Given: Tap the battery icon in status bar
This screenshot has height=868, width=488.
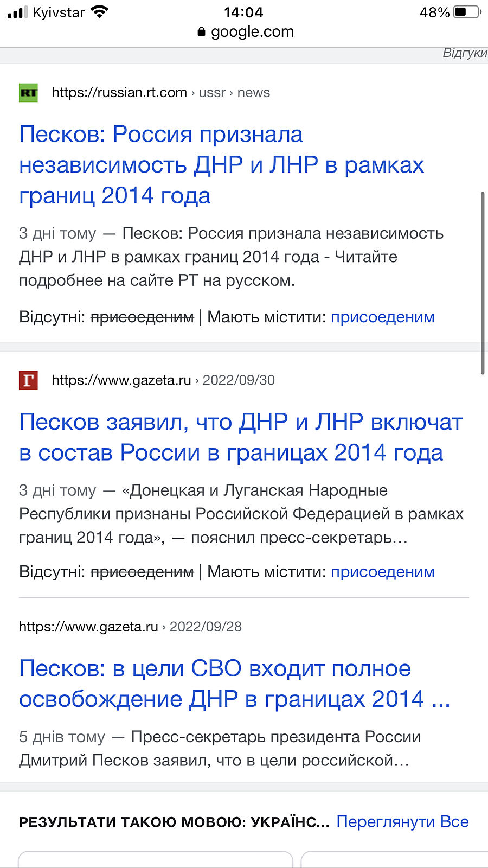Looking at the screenshot, I should pos(466,12).
